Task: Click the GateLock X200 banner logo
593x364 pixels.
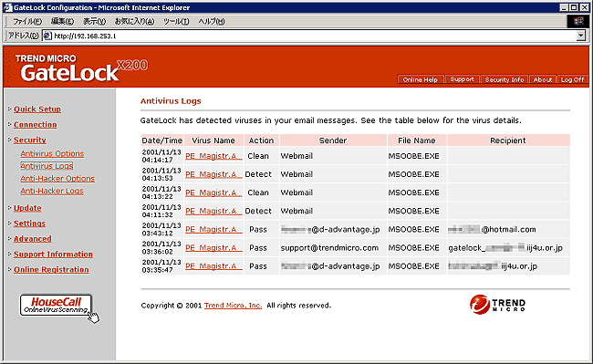Action: pyautogui.click(x=81, y=68)
